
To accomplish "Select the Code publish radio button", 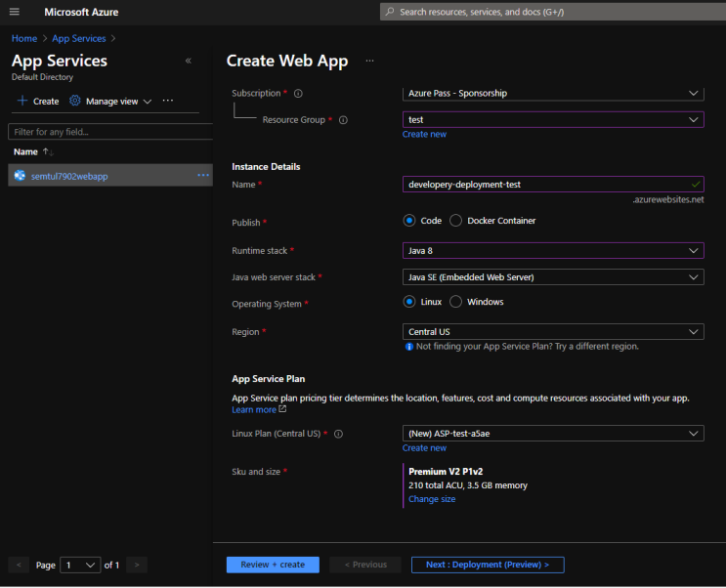I will click(409, 221).
